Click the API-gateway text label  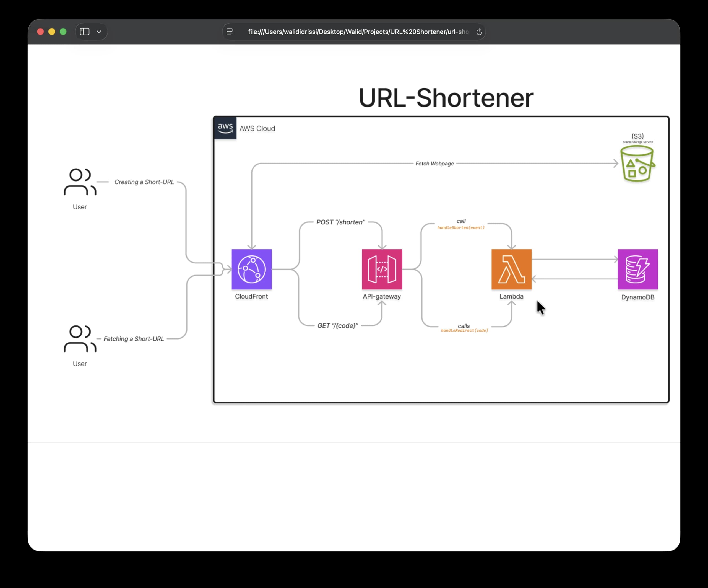pyautogui.click(x=382, y=296)
